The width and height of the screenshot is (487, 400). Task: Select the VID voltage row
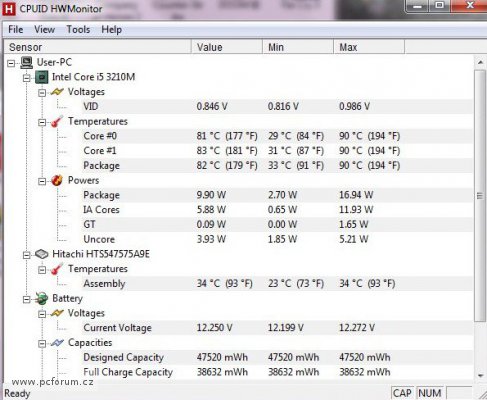click(x=278, y=107)
